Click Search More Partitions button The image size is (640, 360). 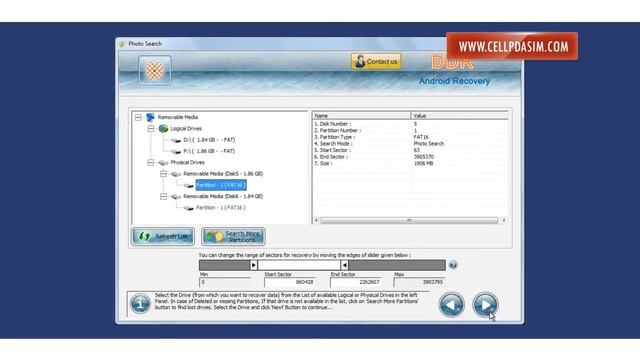coord(233,236)
